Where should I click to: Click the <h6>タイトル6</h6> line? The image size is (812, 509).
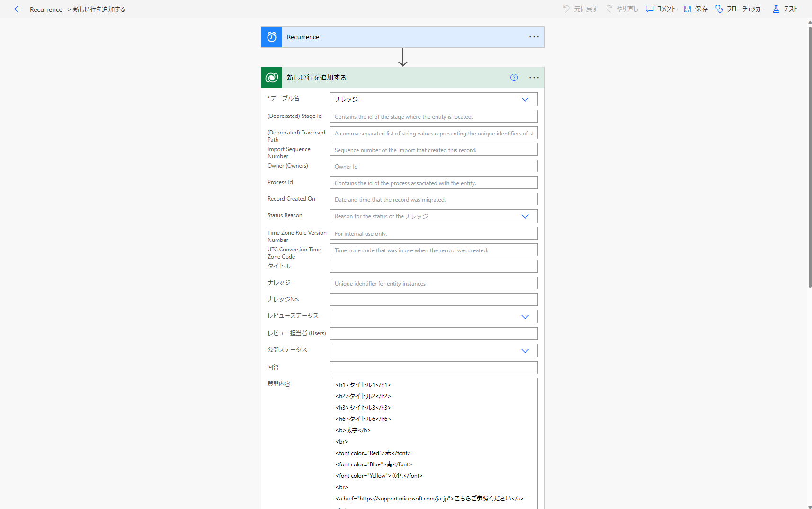pos(363,419)
